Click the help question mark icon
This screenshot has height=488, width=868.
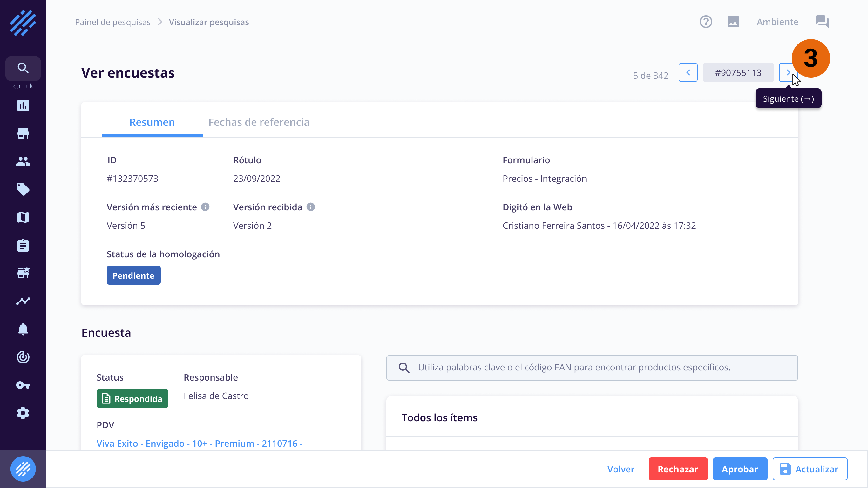[x=706, y=22]
